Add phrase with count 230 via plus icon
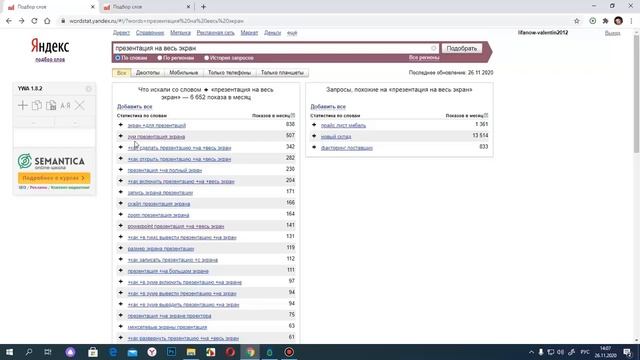This screenshot has height=360, width=640. (121, 169)
